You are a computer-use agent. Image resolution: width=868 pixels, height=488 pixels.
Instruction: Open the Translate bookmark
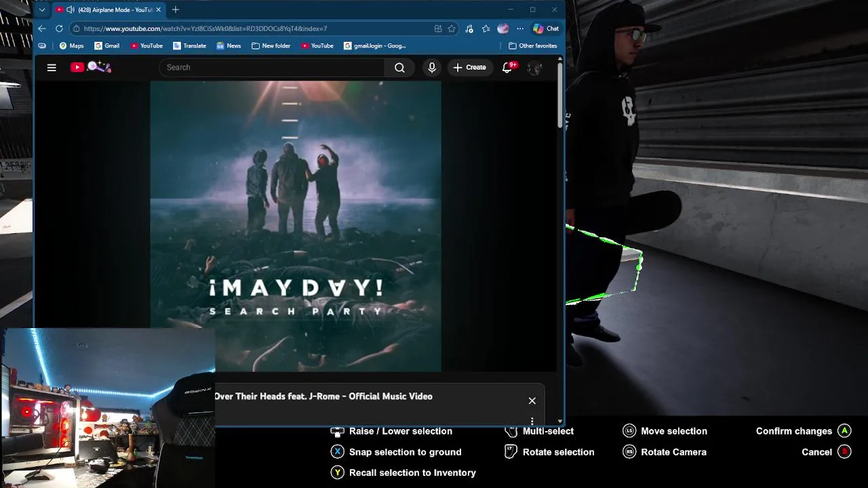(189, 45)
